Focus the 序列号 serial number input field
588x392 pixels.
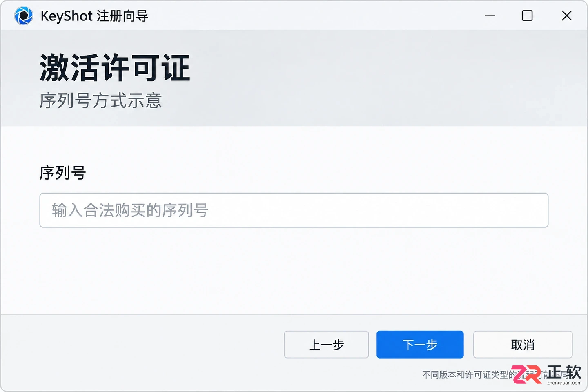[294, 210]
